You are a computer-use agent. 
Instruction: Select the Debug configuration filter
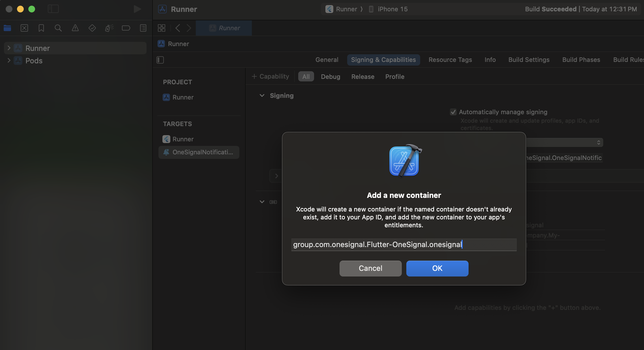click(330, 77)
